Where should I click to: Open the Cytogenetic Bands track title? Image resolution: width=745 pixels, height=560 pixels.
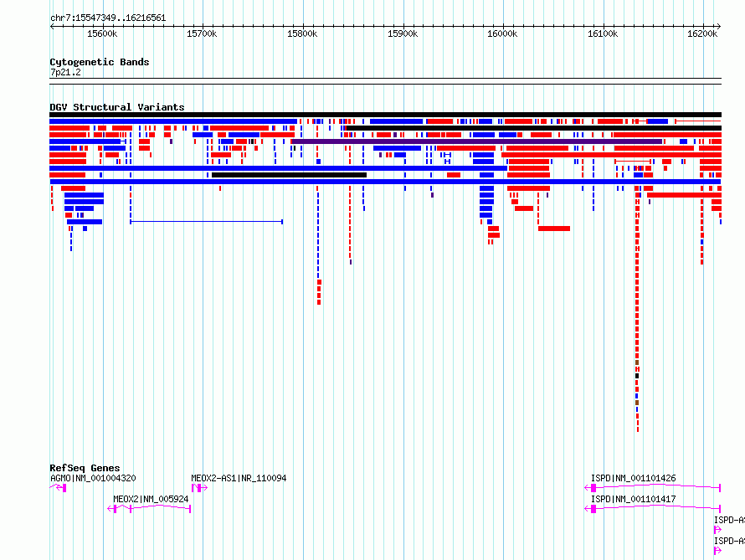coord(100,62)
